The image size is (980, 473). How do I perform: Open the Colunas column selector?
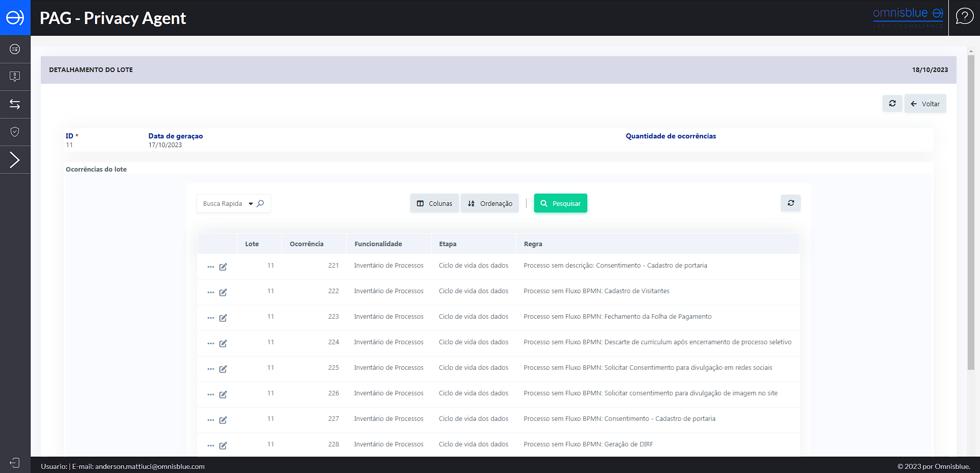point(434,203)
